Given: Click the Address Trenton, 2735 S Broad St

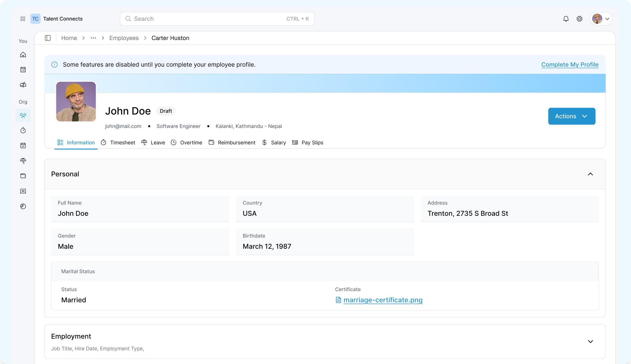Looking at the screenshot, I should pos(468,213).
